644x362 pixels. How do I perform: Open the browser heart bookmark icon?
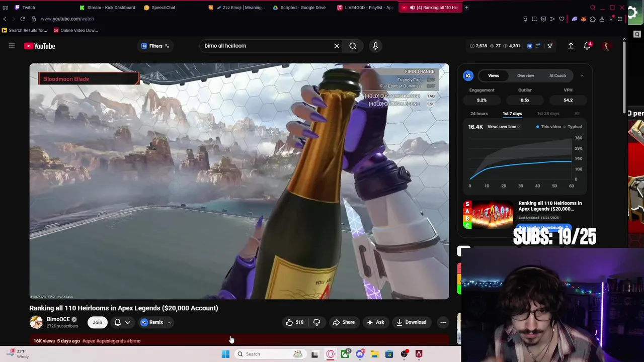point(561,19)
